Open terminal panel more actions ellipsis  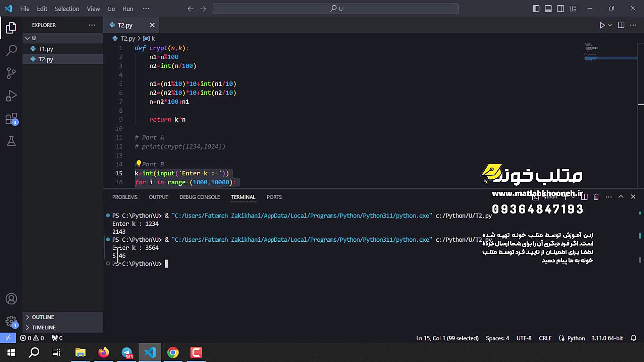[608, 197]
